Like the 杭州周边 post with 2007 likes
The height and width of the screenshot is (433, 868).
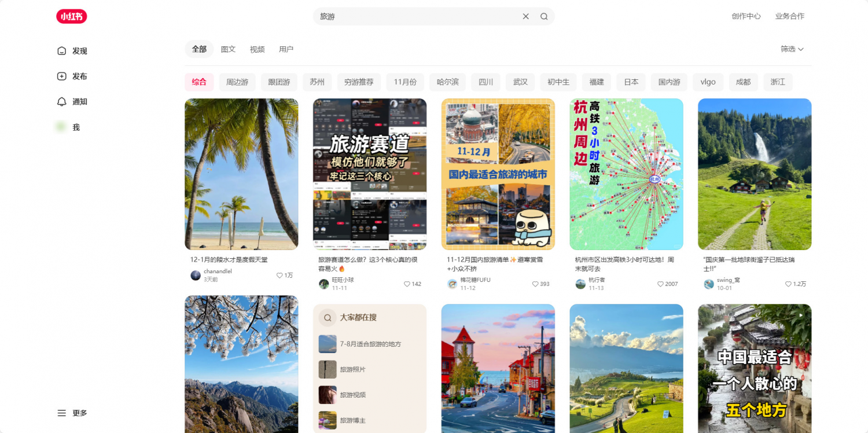[x=660, y=284]
